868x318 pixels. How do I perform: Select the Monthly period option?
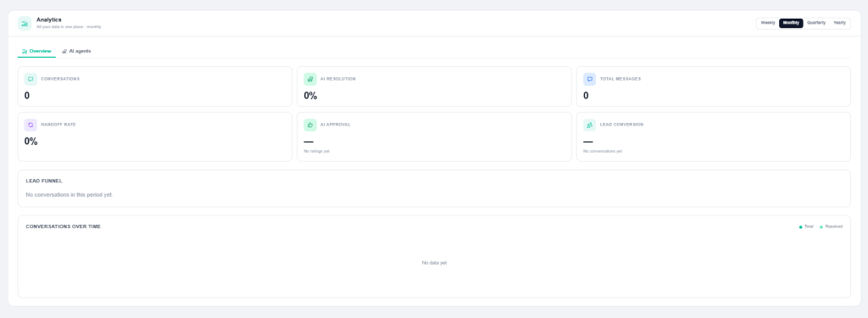pos(791,23)
